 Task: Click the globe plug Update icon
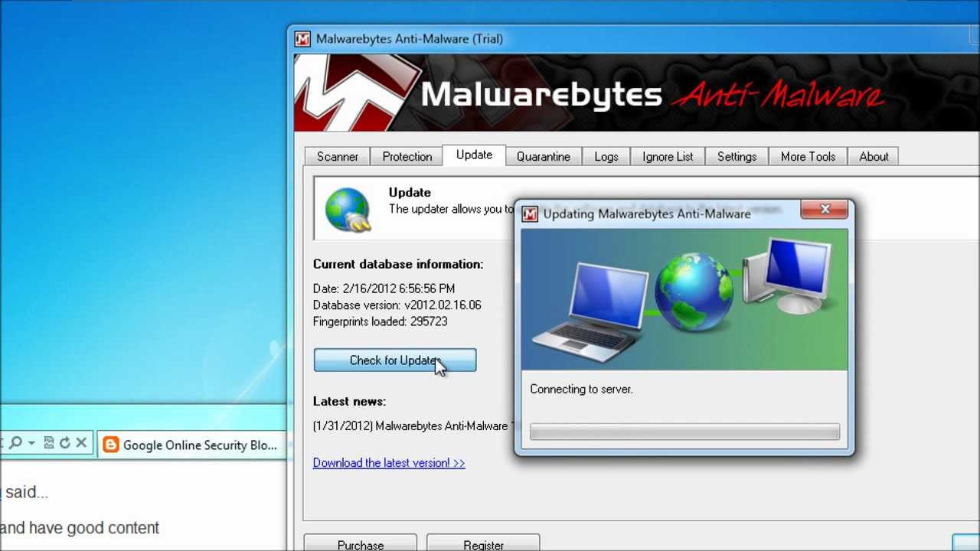[348, 210]
